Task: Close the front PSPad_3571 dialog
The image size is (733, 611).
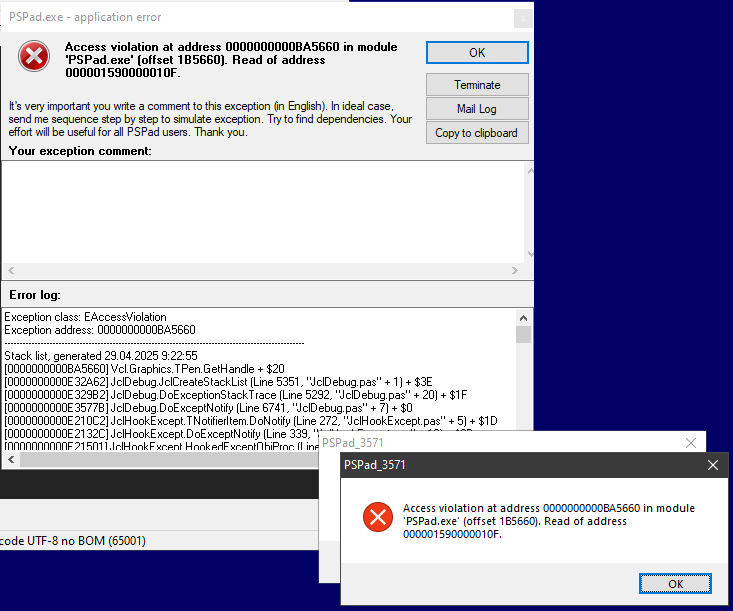Action: (x=712, y=465)
